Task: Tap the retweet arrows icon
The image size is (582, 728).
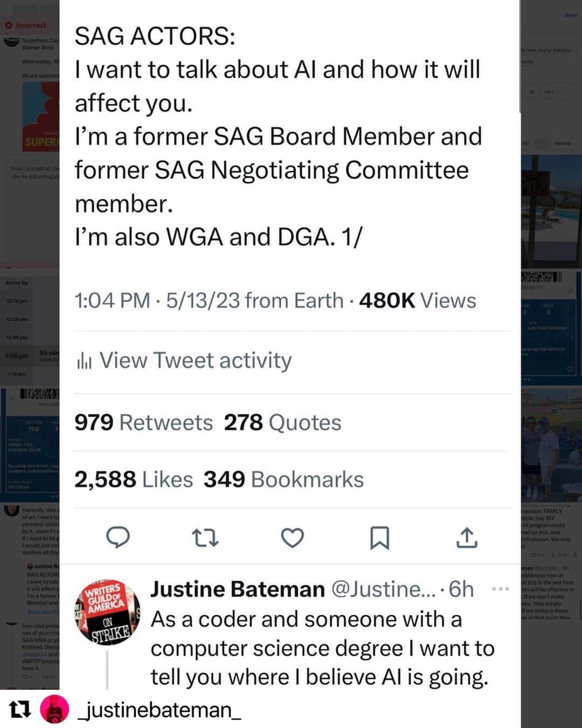Action: 205,538
